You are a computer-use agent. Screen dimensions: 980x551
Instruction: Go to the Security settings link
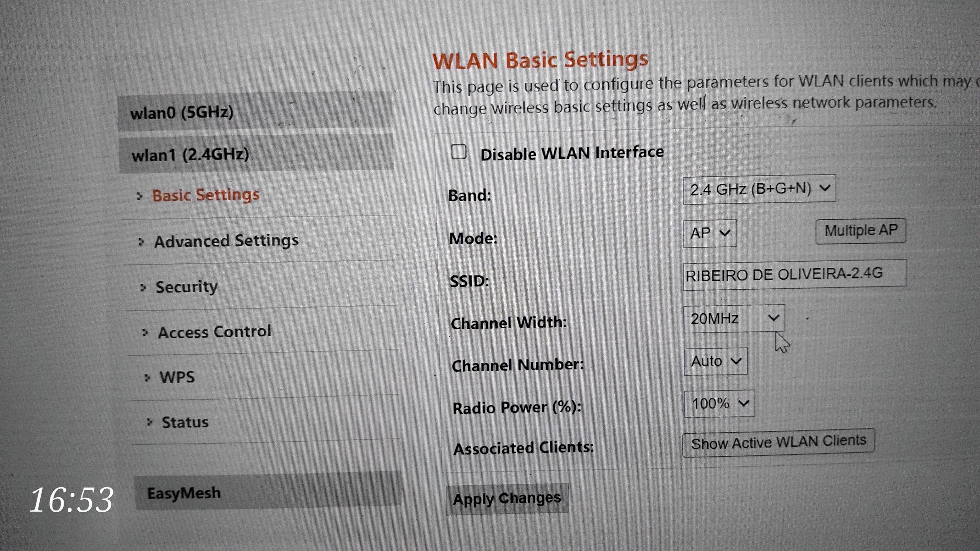pyautogui.click(x=186, y=287)
